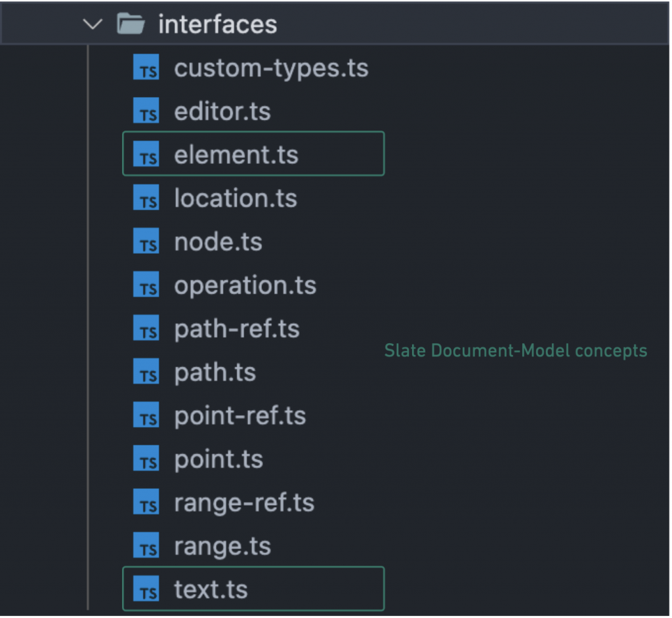Click TS icon beside custom-types.ts
Viewport: 672px width, 618px height.
[x=146, y=68]
